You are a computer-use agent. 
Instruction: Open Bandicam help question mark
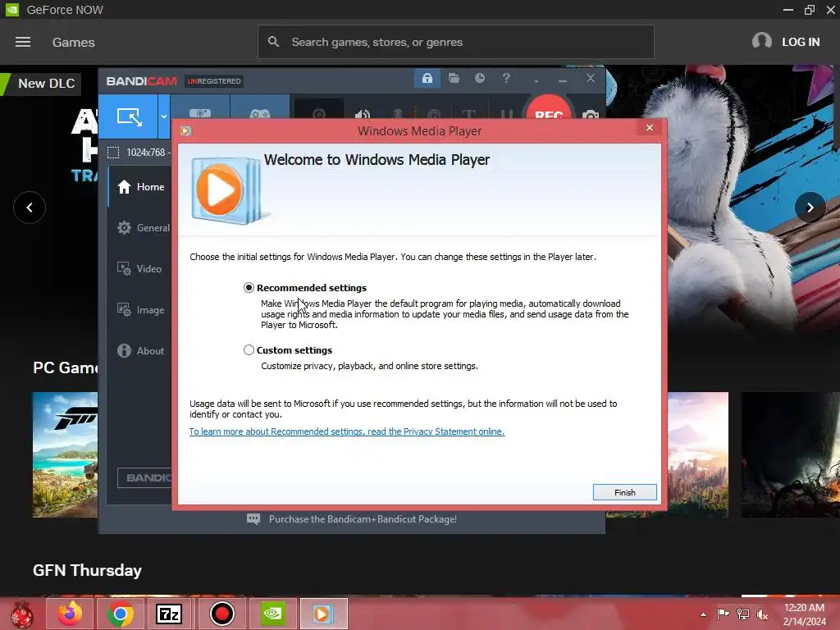[506, 78]
